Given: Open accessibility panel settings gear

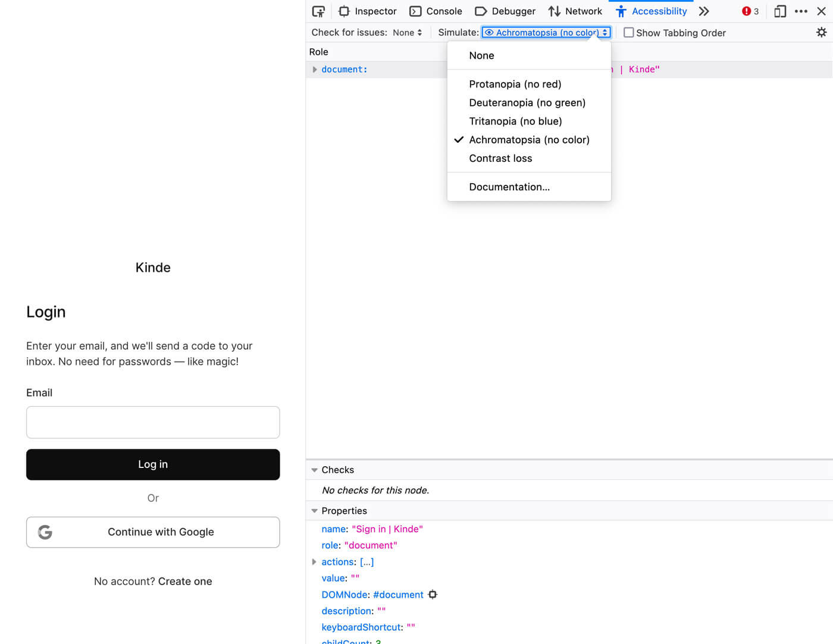Looking at the screenshot, I should tap(822, 32).
